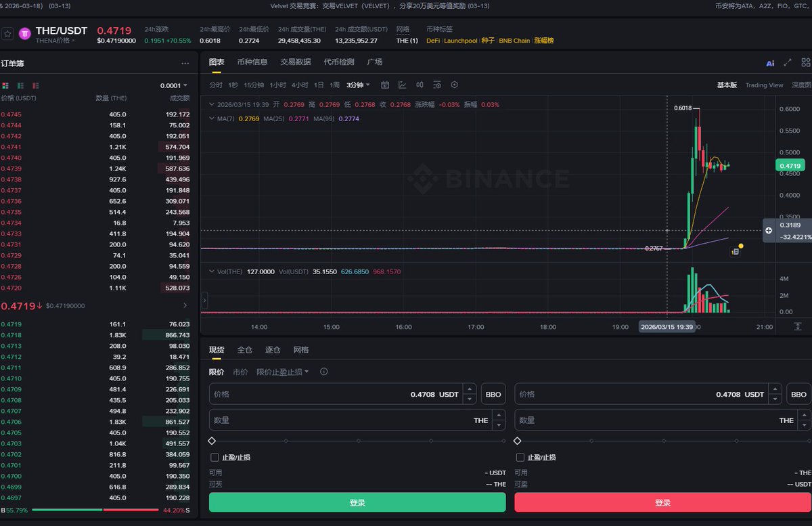The height and width of the screenshot is (526, 812).
Task: Open the chart calendar date picker icon
Action: tap(385, 85)
